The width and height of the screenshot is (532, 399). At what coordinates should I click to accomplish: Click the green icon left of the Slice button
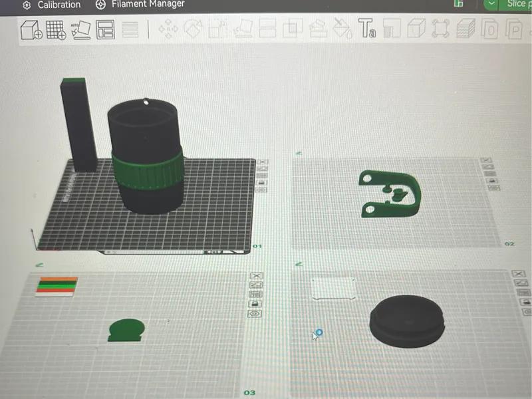click(x=458, y=3)
